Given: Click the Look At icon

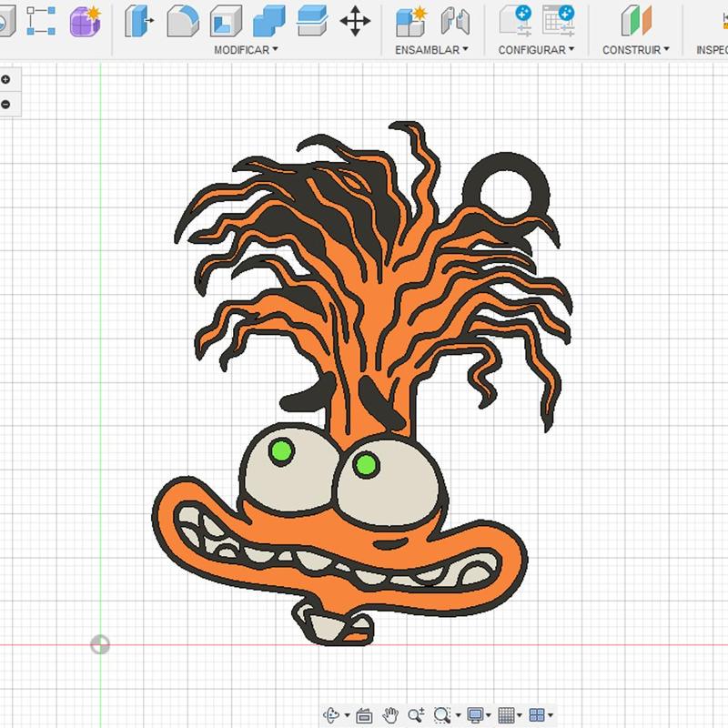Looking at the screenshot, I should 365,715.
